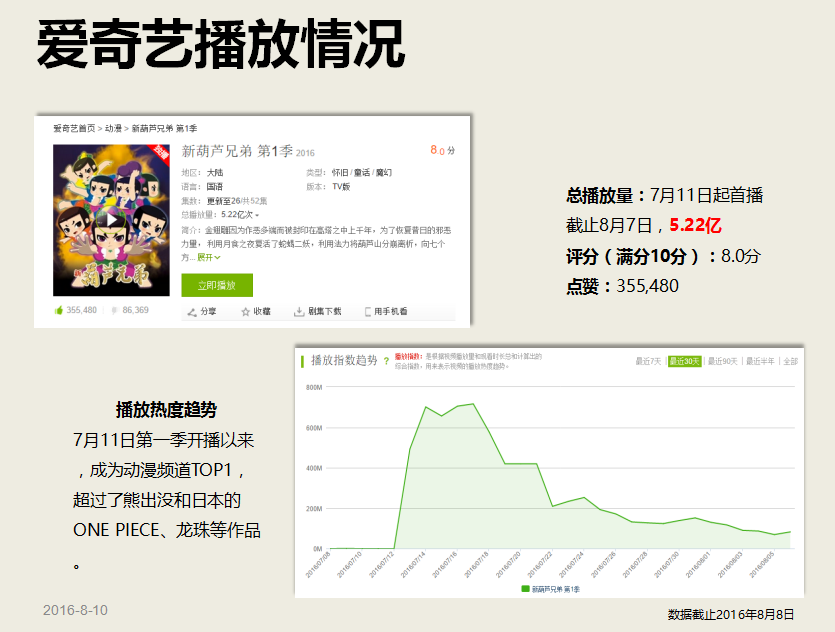Click the 800M y-axis label
Screen dimensions: 835x632
point(314,388)
